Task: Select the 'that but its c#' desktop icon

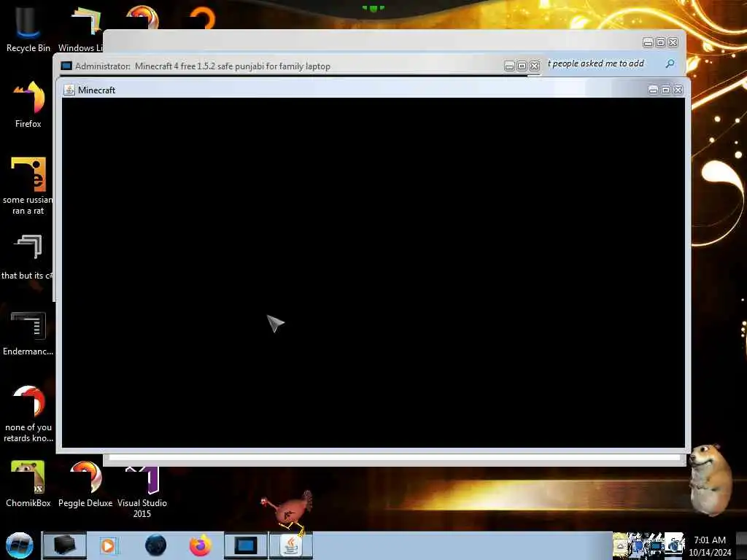Action: point(28,256)
